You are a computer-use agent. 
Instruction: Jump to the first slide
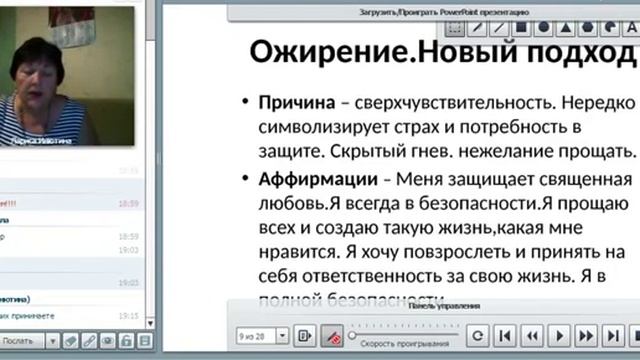coord(505,336)
